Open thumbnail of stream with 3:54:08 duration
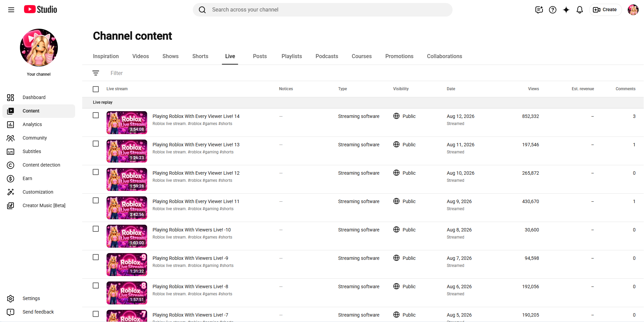Viewport: 644px width, 322px height. [127, 123]
